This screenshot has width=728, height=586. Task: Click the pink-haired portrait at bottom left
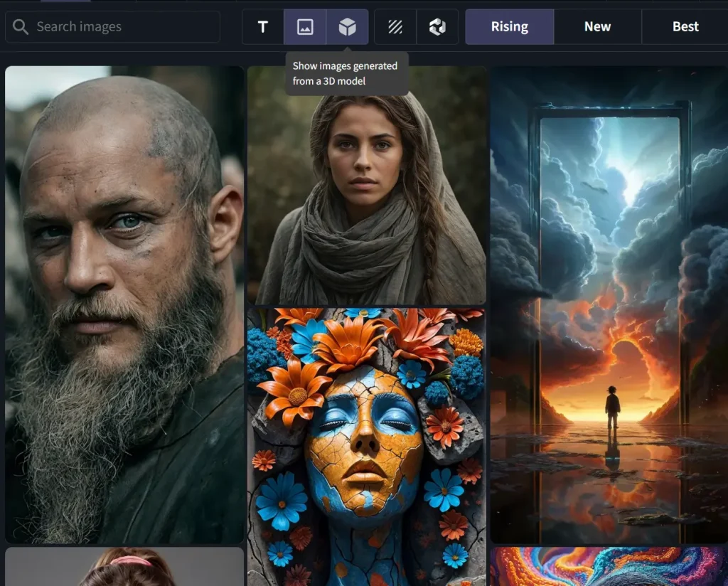pyautogui.click(x=124, y=569)
